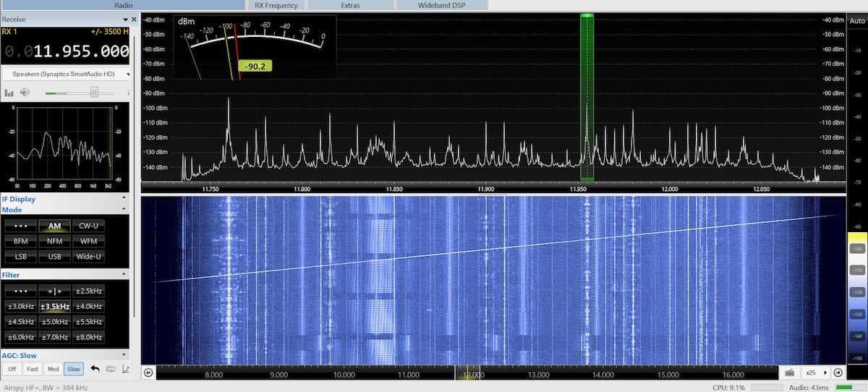
Task: Click the chart icon in AGC row
Action: (x=126, y=369)
